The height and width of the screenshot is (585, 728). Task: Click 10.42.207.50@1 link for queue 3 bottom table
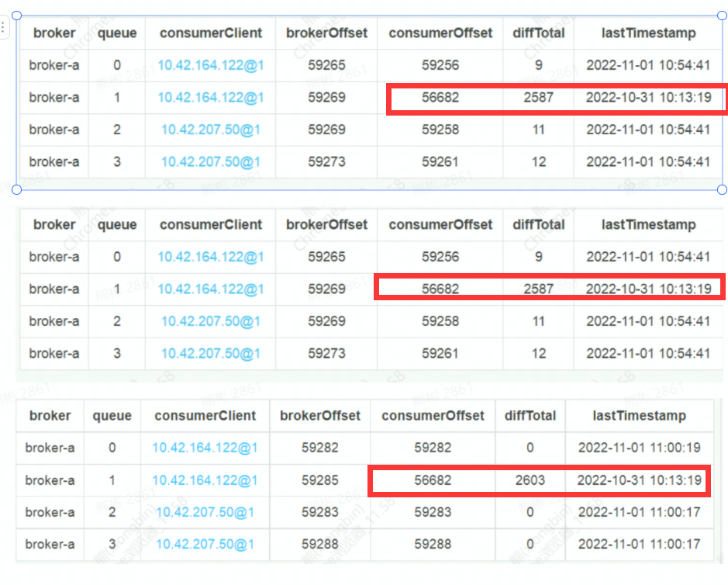coord(205,545)
